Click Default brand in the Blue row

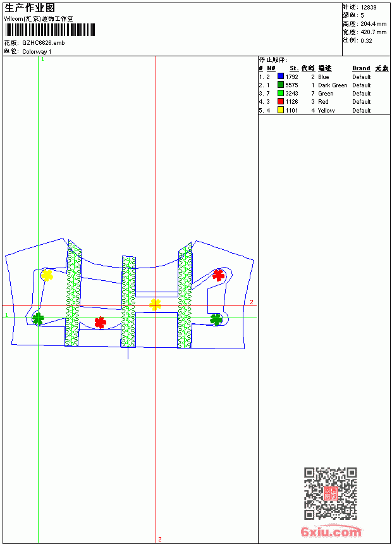tap(362, 77)
